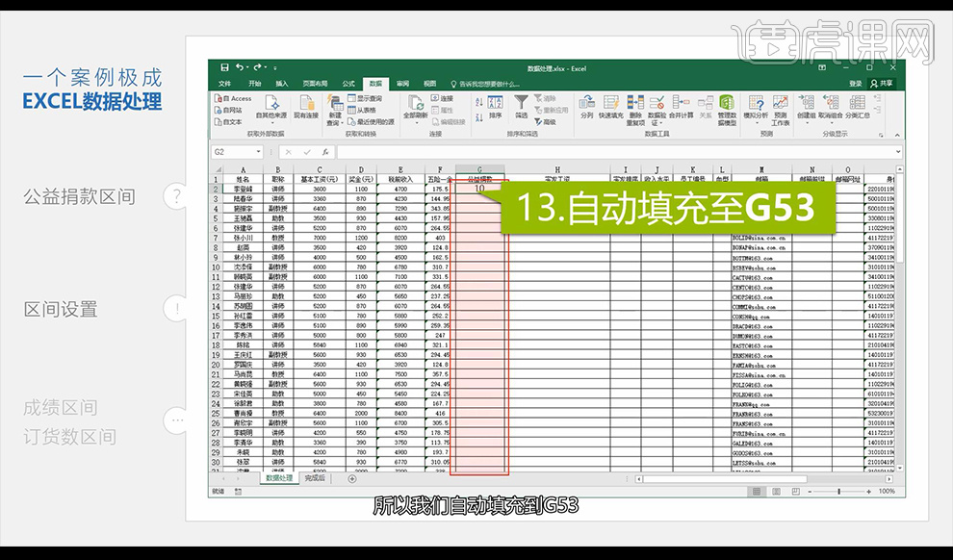Click the 管理数据模型 icon

(726, 104)
